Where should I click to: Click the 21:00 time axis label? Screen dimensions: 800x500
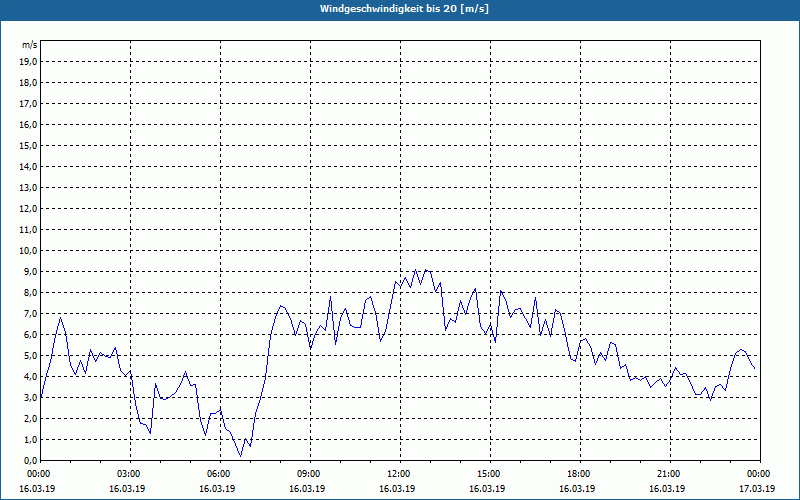point(668,474)
